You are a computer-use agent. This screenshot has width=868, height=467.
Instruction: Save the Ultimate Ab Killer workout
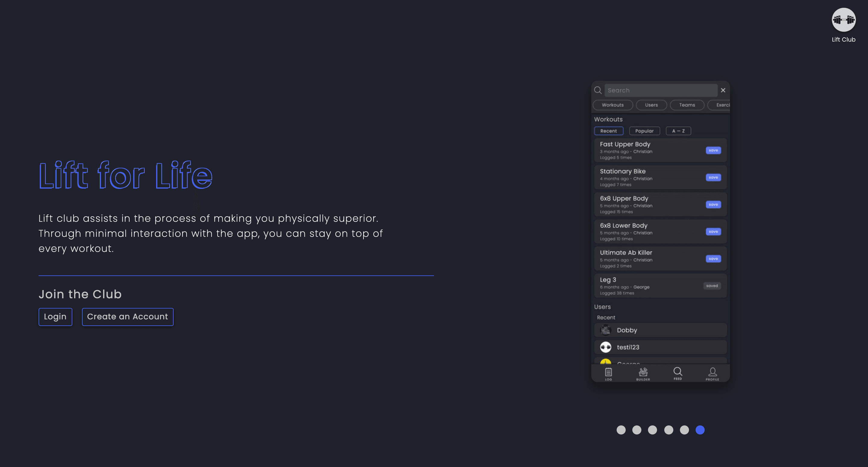click(x=713, y=259)
